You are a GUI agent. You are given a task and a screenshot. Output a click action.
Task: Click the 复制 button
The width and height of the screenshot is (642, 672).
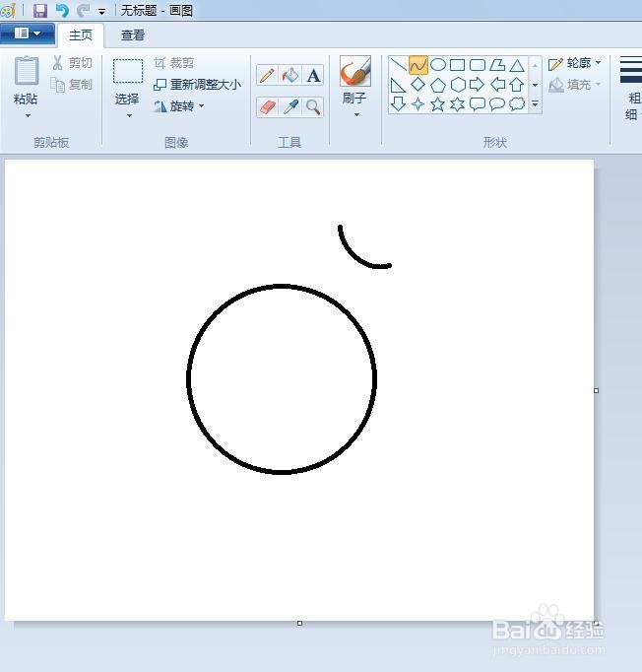[x=72, y=85]
